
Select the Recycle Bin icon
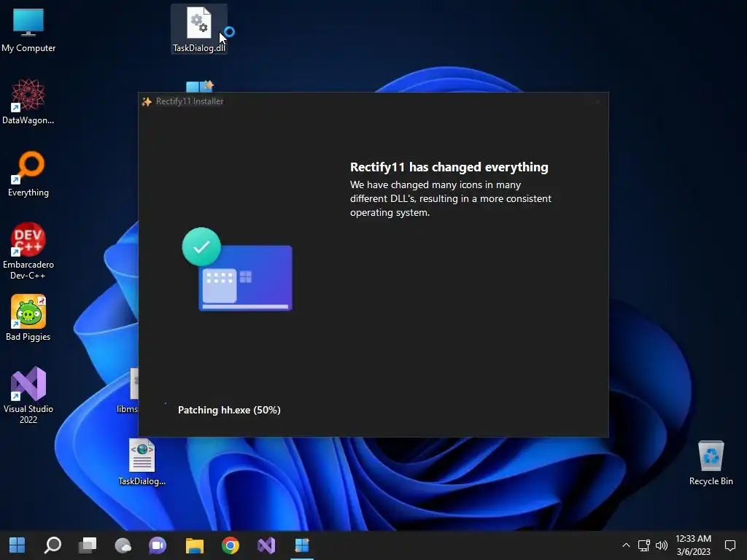pyautogui.click(x=711, y=463)
